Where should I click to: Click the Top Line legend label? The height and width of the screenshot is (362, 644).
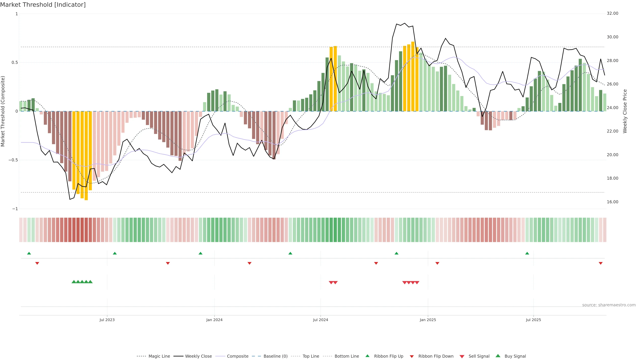coord(311,356)
